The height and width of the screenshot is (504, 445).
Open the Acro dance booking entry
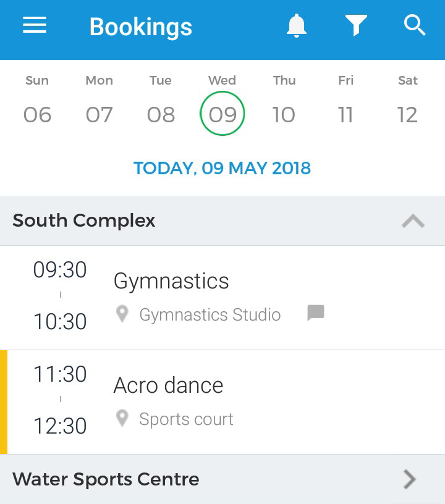222,402
